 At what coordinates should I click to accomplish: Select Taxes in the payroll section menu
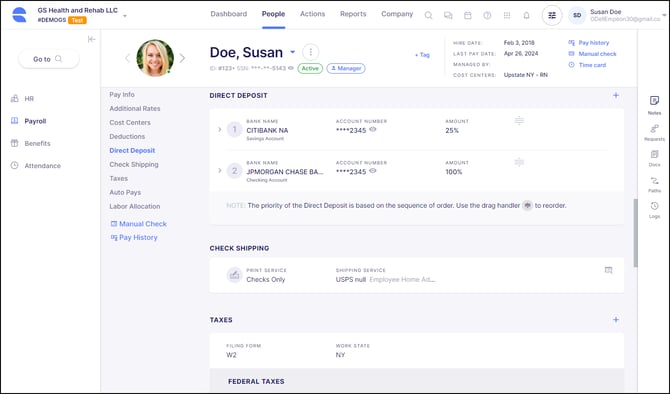[x=118, y=178]
